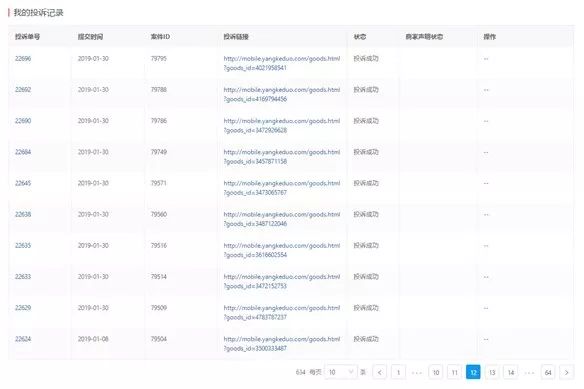Click the ellipsis between pages 1 and 10
This screenshot has width=584, height=389.
click(417, 373)
